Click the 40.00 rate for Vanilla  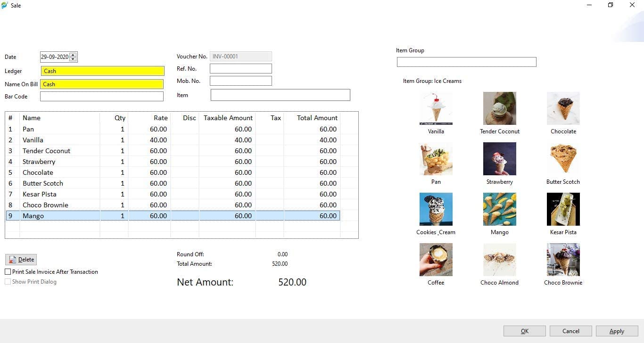(x=158, y=140)
